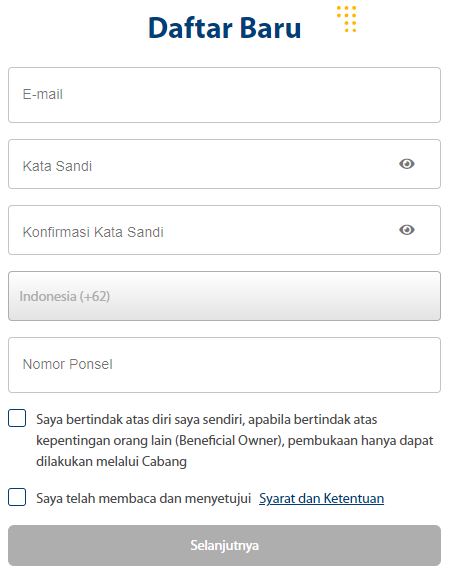Click the yellow dotted decoration beside title
Screen dimensions: 450x572
pos(346,19)
